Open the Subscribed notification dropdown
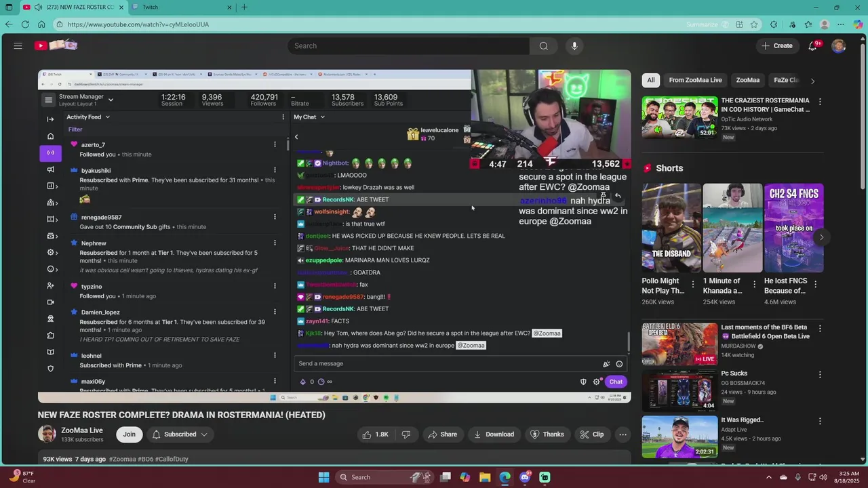Image resolution: width=868 pixels, height=488 pixels. coord(180,434)
